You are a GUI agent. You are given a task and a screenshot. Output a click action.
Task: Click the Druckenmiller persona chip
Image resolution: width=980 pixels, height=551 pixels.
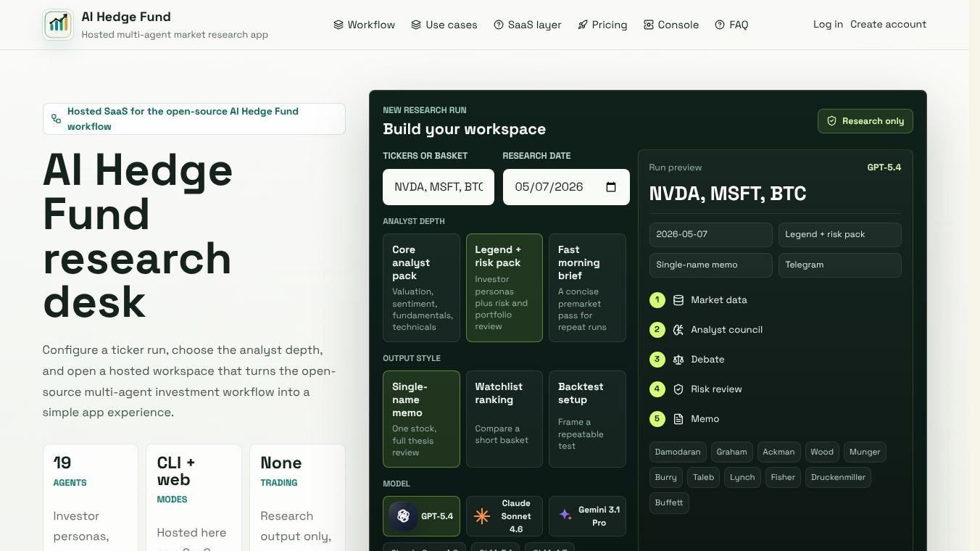[839, 477]
